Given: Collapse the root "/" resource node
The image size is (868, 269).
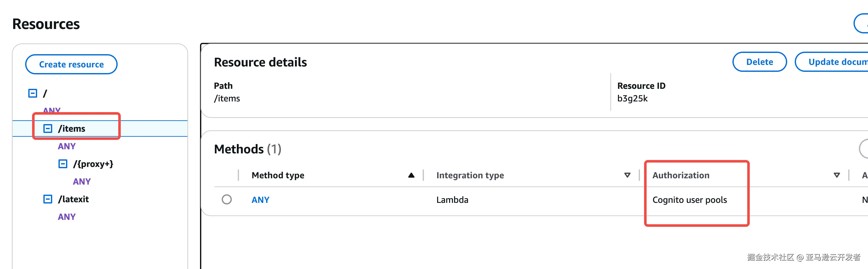Looking at the screenshot, I should coord(33,93).
